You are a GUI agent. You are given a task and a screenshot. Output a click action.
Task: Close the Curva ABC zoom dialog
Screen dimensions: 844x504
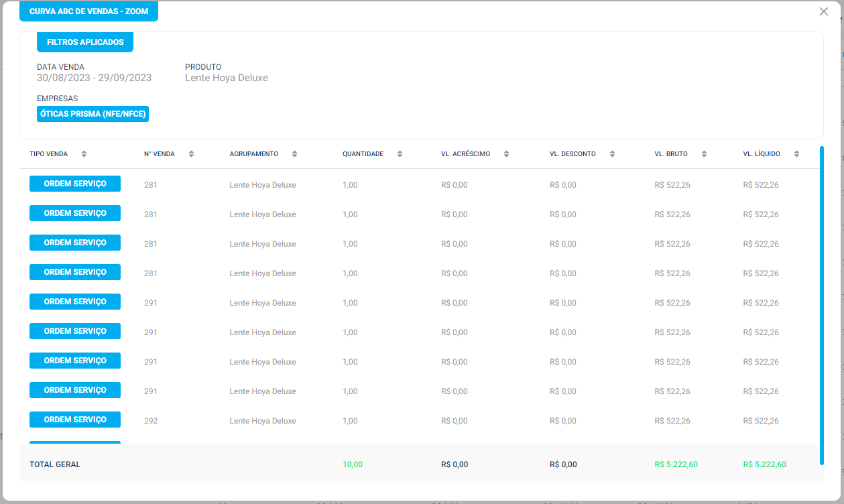coord(824,11)
